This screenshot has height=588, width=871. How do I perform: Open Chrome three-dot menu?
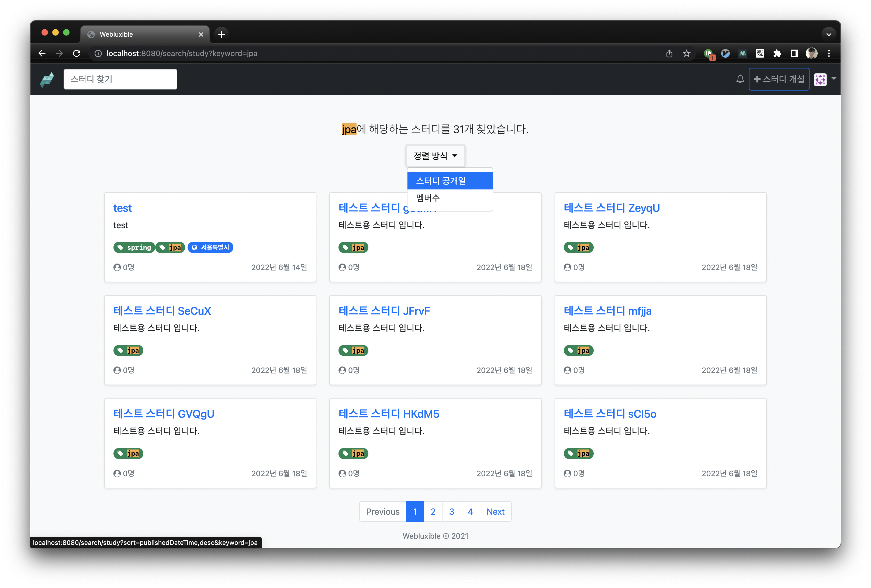click(x=829, y=54)
